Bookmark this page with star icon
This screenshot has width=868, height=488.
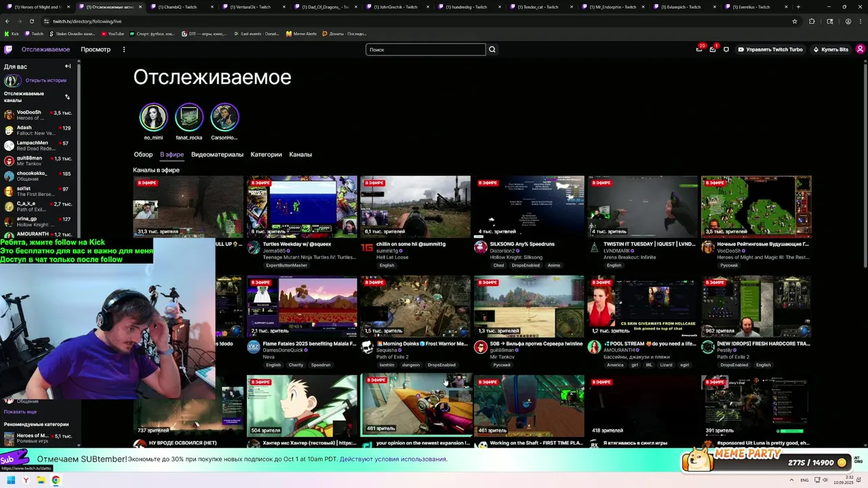[795, 21]
